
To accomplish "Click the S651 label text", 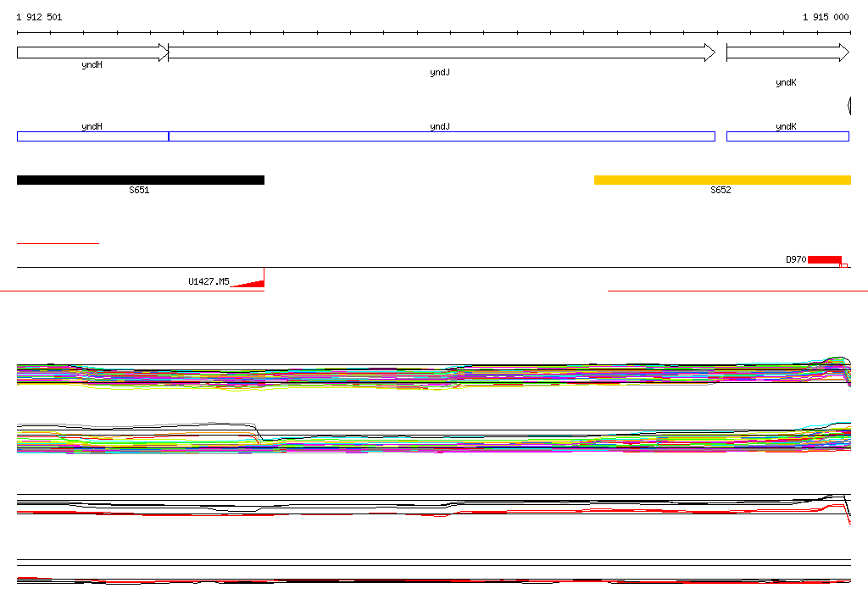I will (x=139, y=190).
